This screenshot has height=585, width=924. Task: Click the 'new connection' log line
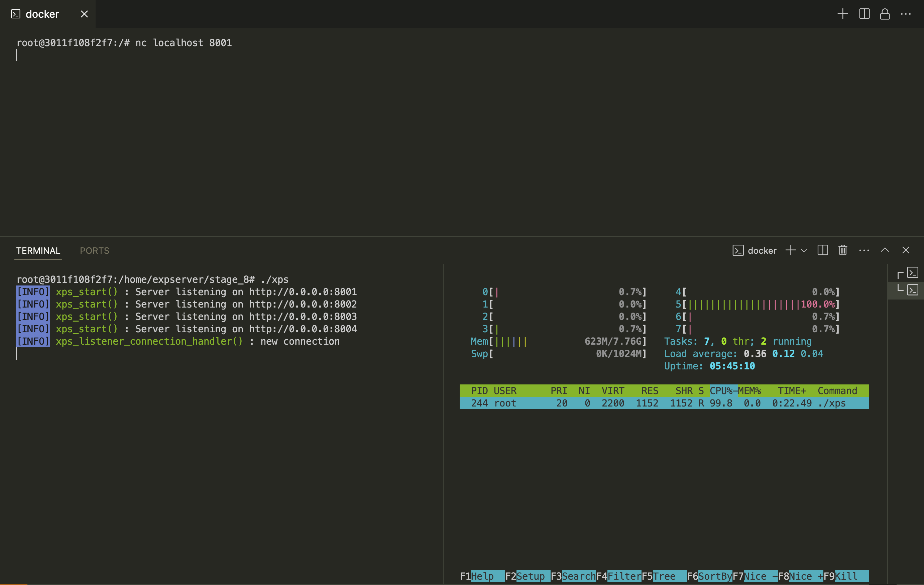[x=178, y=341]
